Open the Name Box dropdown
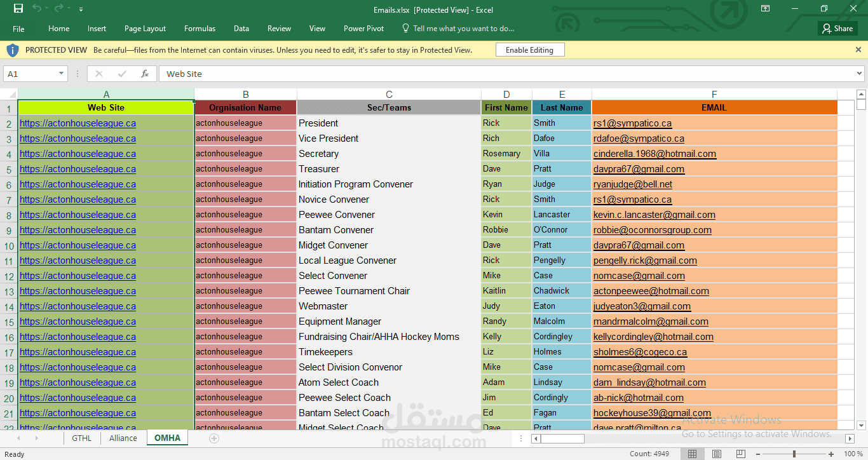Image resolution: width=868 pixels, height=460 pixels. click(62, 73)
